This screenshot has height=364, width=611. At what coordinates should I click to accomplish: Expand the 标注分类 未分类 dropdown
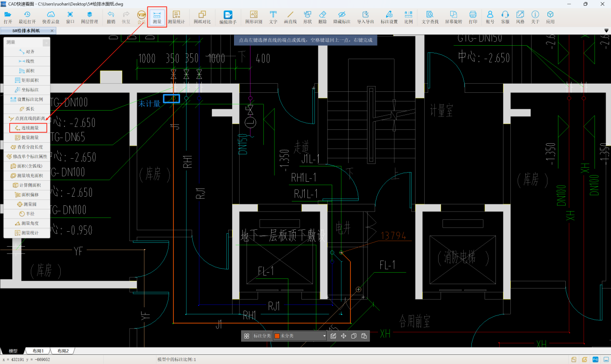click(324, 336)
